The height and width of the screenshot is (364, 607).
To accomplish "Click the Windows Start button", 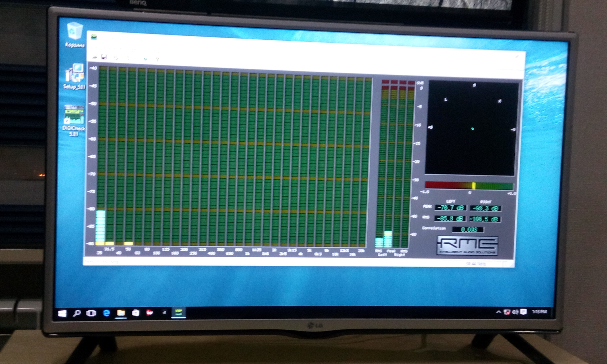I will point(62,313).
